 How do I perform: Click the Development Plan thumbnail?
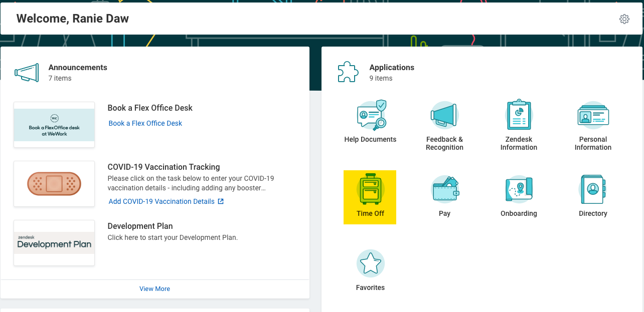[x=54, y=243]
